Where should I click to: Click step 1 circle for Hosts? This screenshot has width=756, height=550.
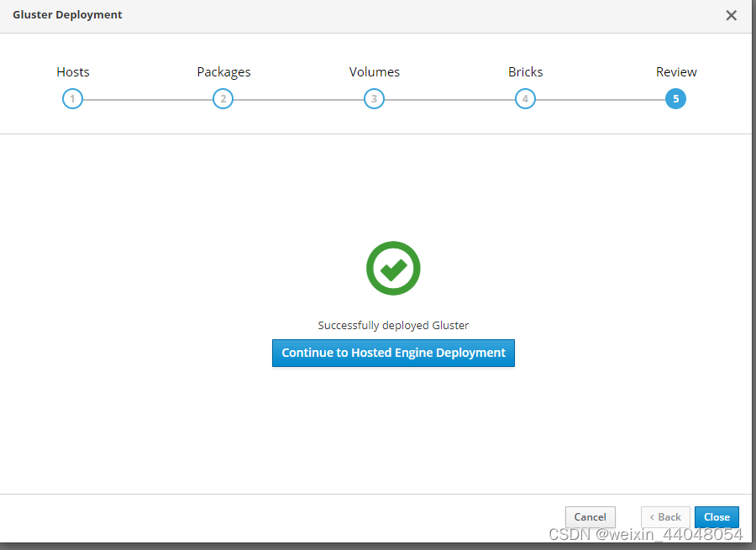(x=72, y=99)
